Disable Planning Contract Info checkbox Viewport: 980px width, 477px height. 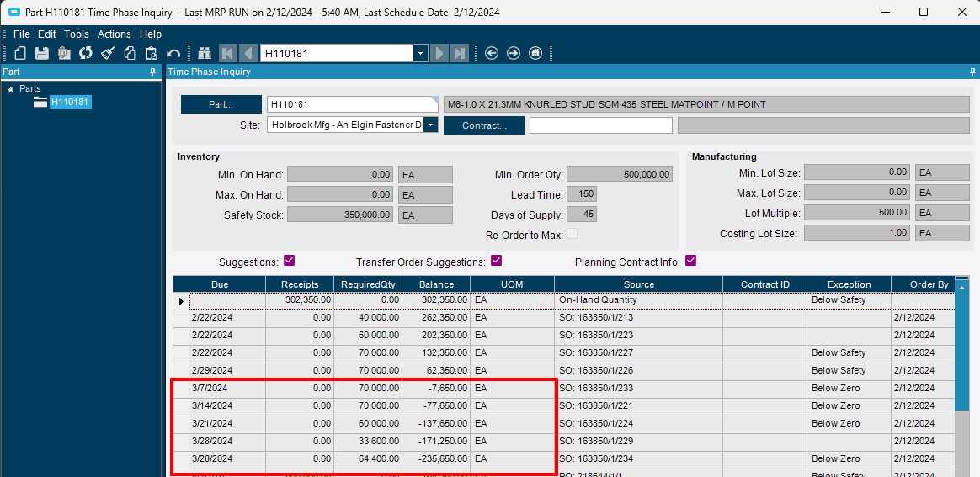coord(690,260)
